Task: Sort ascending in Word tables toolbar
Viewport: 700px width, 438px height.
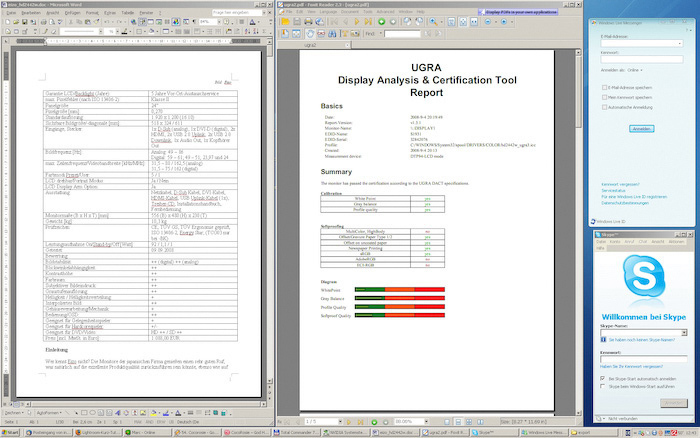Action: coord(248,32)
